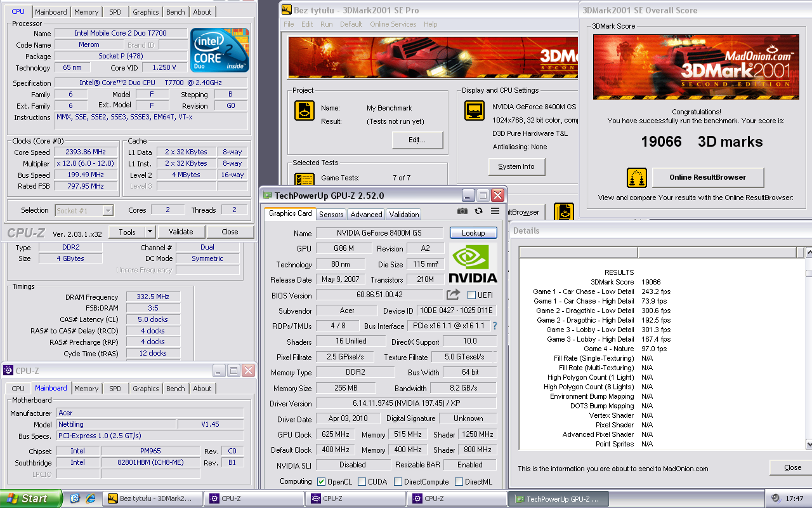Open About tab in lower CPU-Z mainboard window

click(x=202, y=388)
